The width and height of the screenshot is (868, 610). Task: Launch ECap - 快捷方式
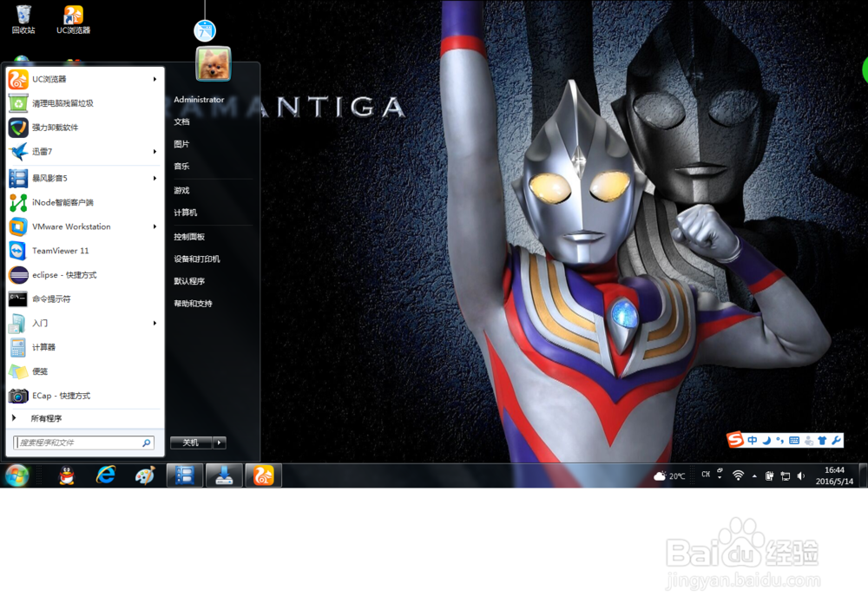click(85, 395)
